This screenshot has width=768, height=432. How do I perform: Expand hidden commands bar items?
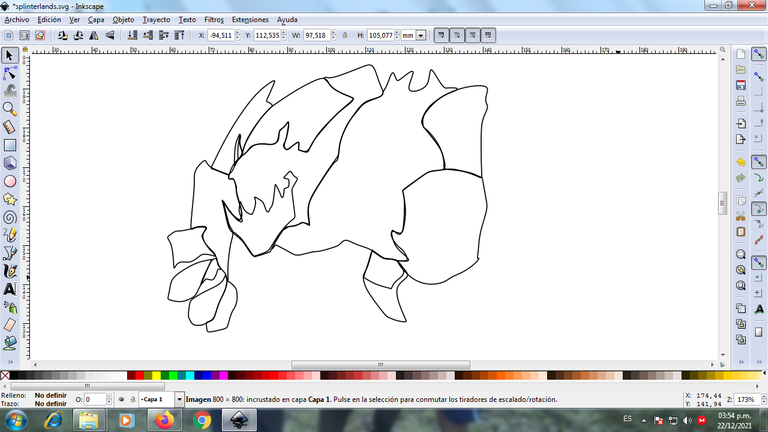click(x=741, y=362)
